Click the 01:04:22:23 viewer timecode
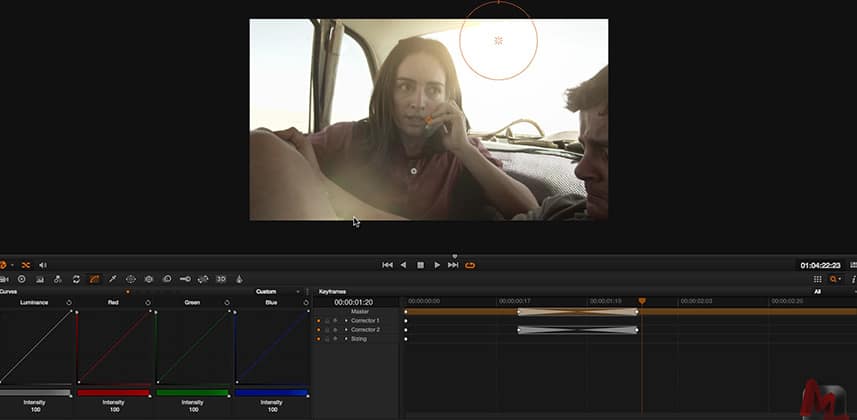 (x=820, y=265)
